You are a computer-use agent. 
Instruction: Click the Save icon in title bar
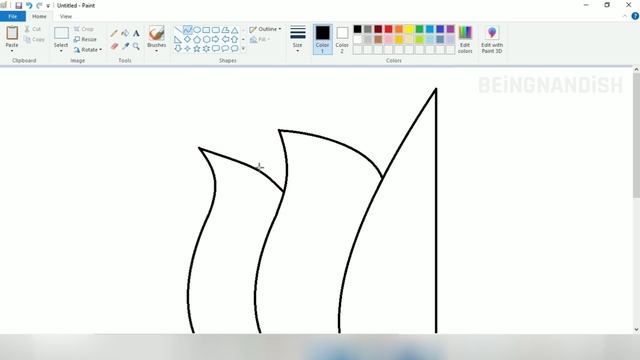pos(18,5)
